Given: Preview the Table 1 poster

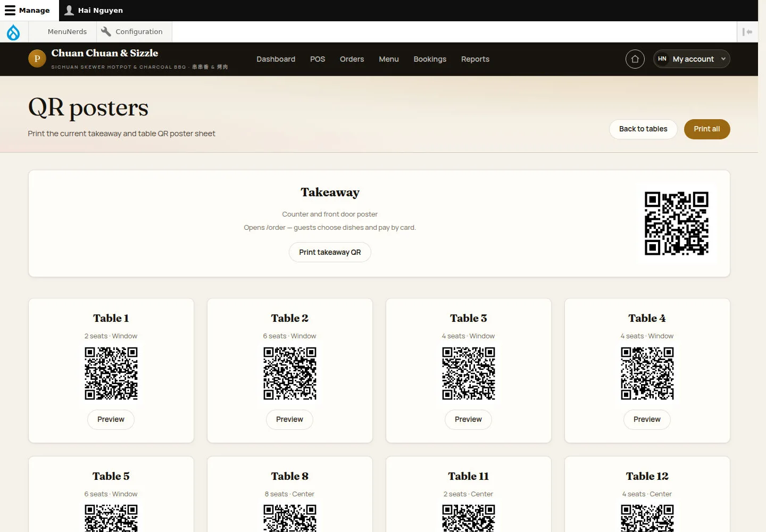Looking at the screenshot, I should pos(111,419).
